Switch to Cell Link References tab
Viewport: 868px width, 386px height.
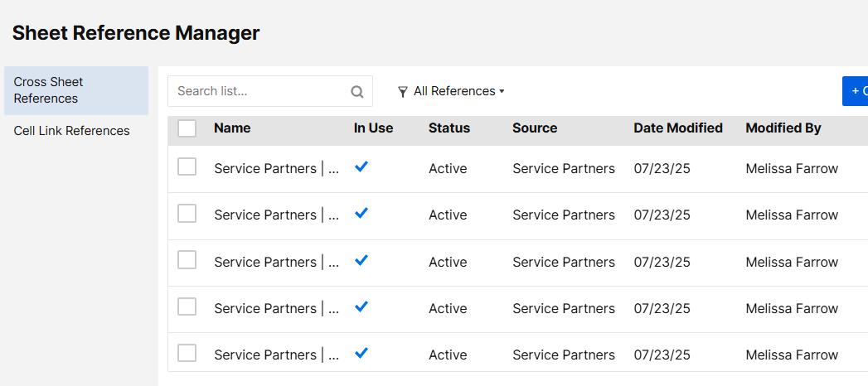tap(72, 131)
